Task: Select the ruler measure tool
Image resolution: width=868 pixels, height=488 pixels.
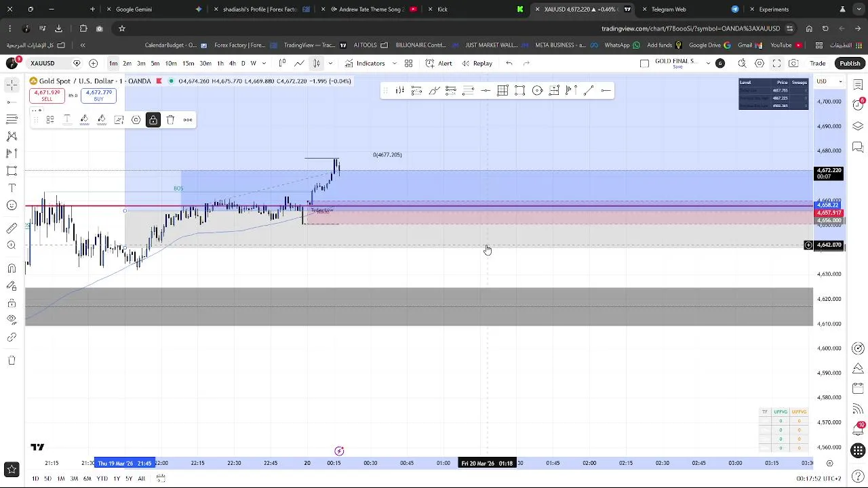Action: click(x=12, y=228)
